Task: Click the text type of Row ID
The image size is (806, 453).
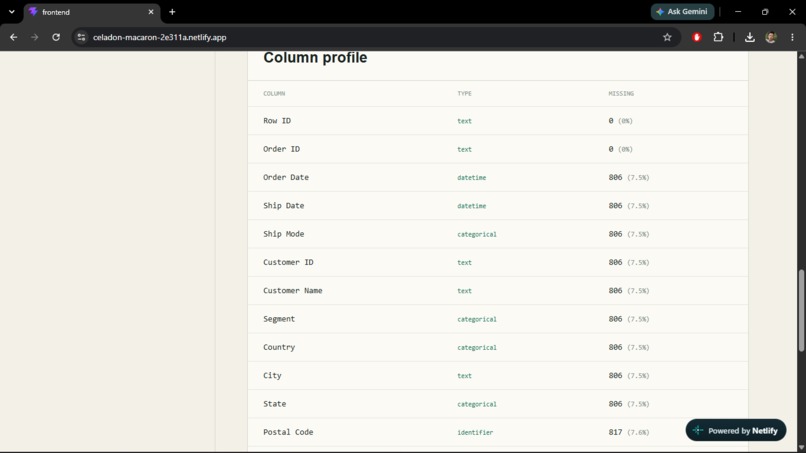Action: (464, 121)
